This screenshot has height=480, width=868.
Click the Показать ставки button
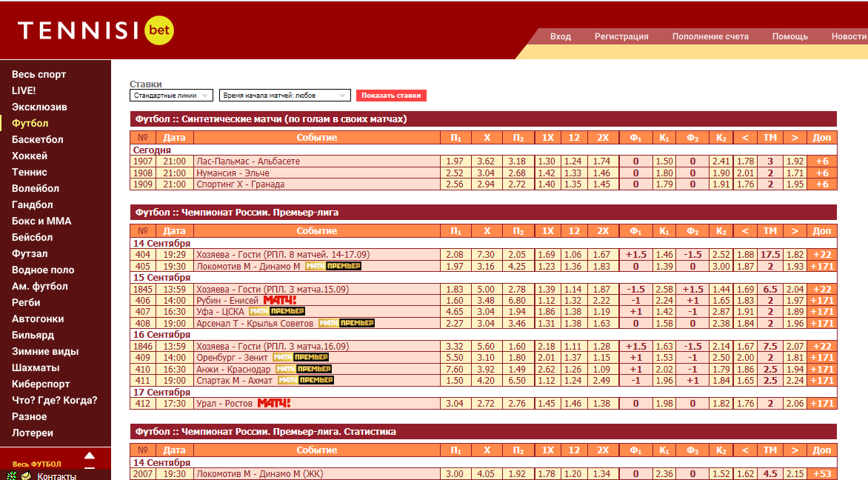tap(391, 96)
